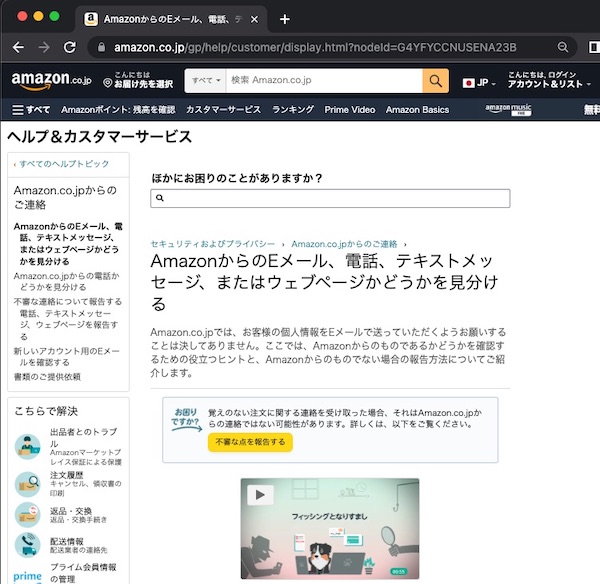Open Amazon Basics nav item
Image resolution: width=600 pixels, height=584 pixels.
tap(417, 110)
